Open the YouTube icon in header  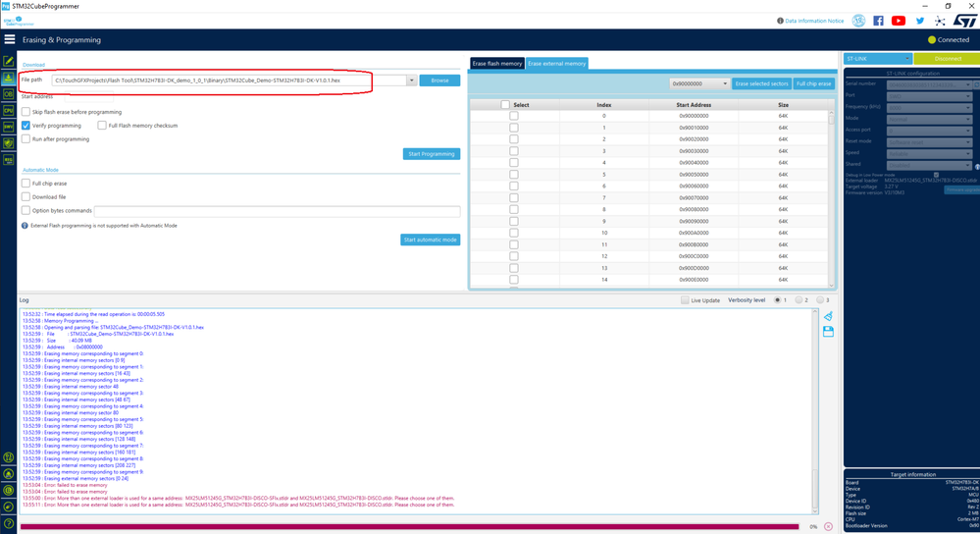[x=899, y=21]
